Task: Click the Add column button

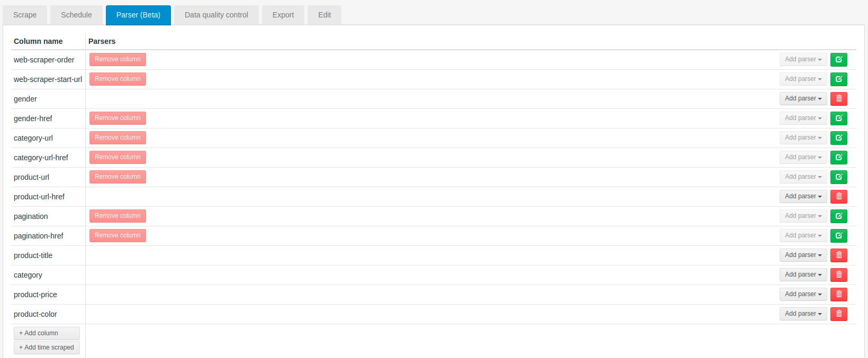Action: coord(47,333)
